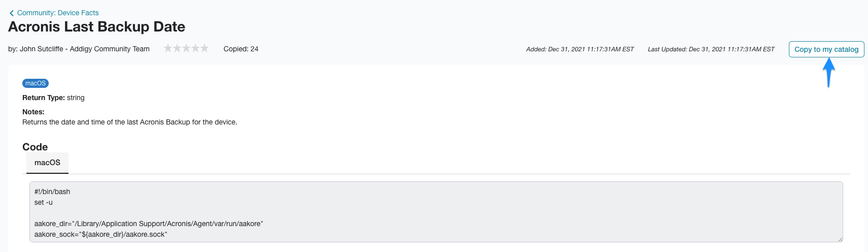Click the back chevron beside Community: Device Facts
This screenshot has height=252, width=868.
click(x=12, y=13)
